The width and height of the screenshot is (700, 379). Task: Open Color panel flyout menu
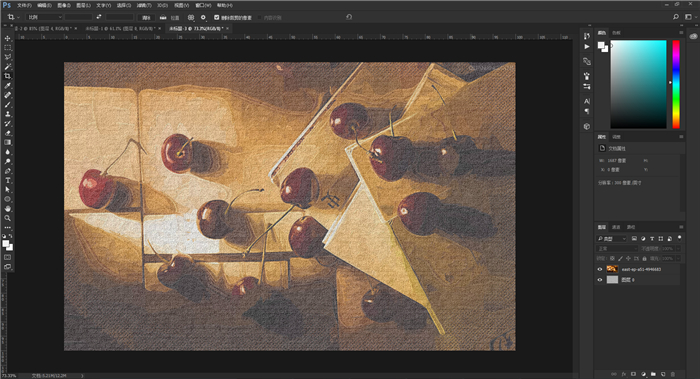[681, 33]
